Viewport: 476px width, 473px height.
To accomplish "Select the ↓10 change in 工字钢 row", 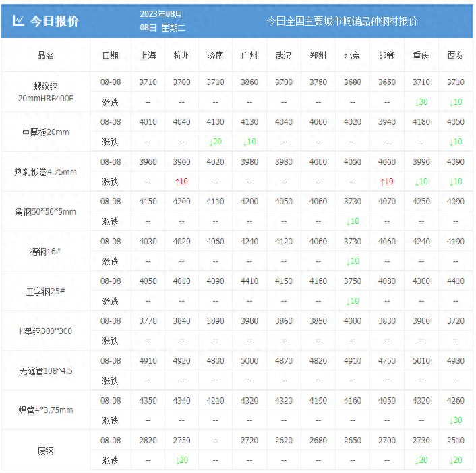I will point(353,301).
